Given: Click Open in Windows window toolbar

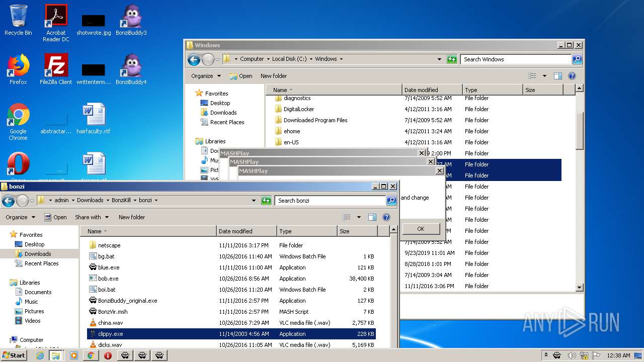Looking at the screenshot, I should click(x=241, y=76).
